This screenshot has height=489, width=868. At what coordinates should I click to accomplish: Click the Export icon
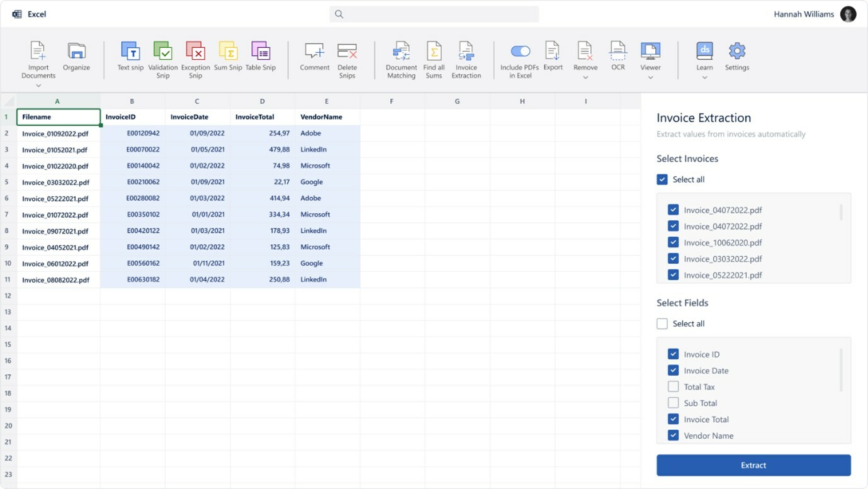click(x=553, y=51)
